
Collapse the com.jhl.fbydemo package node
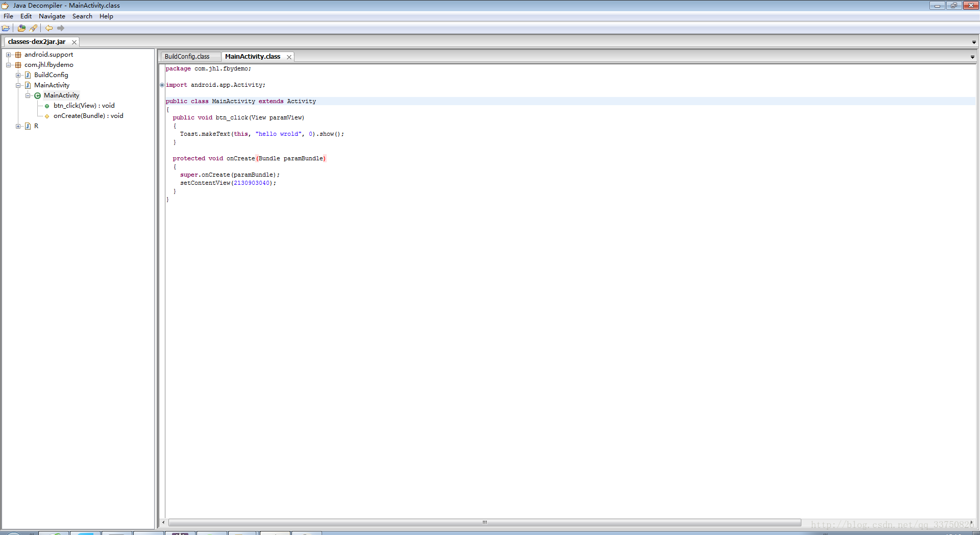tap(8, 65)
